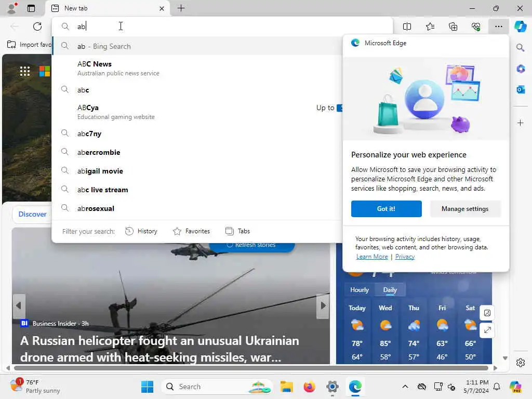Open sidebar settings gear icon
532x399 pixels.
[521, 363]
